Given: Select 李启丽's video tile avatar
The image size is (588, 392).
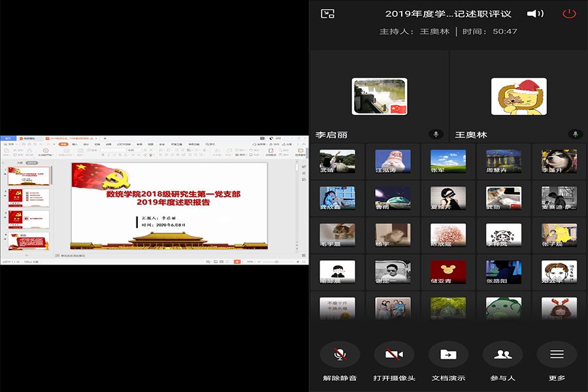Looking at the screenshot, I should click(379, 97).
